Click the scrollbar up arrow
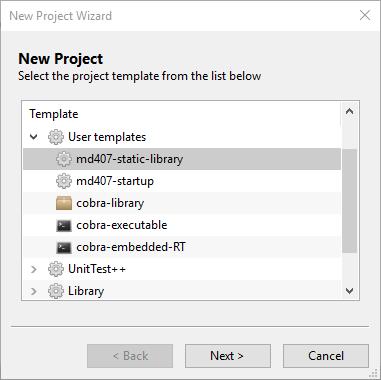381x380 pixels. click(x=350, y=111)
